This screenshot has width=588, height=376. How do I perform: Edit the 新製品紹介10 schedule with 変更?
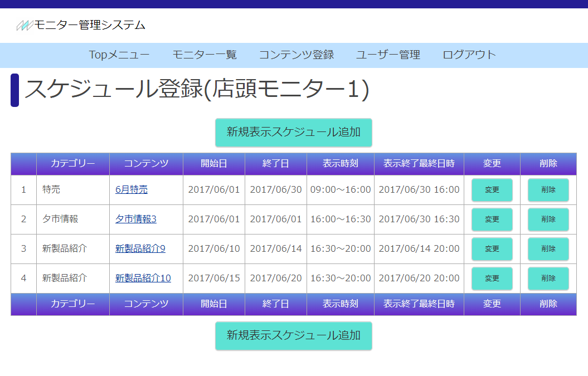[x=492, y=279]
